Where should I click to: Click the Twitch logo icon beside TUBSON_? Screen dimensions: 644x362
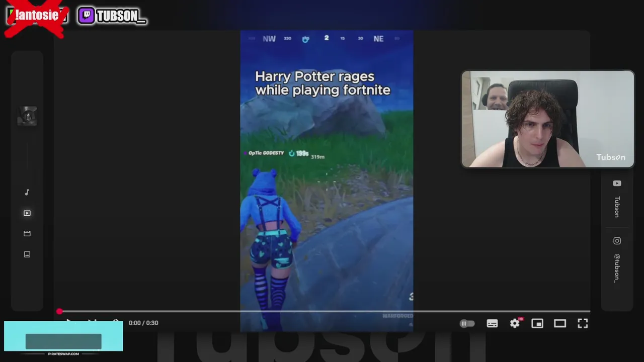pyautogui.click(x=86, y=16)
